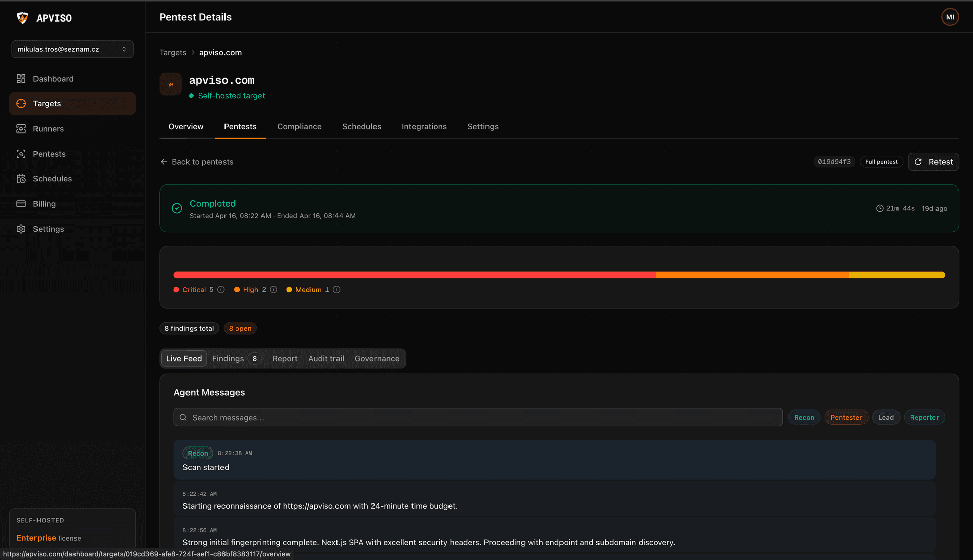Click the 019d94f3 pentest ID badge
Screen dimensions: 973x560
pyautogui.click(x=835, y=162)
